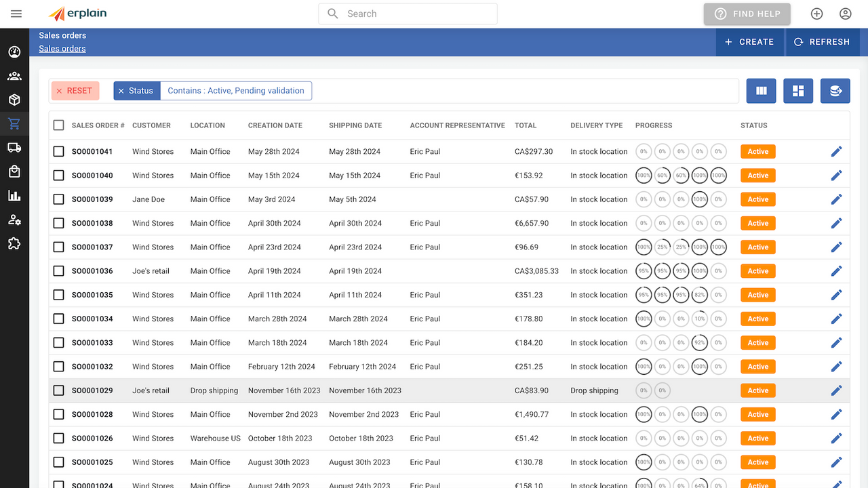
Task: Click the Reset filters button
Action: click(75, 91)
